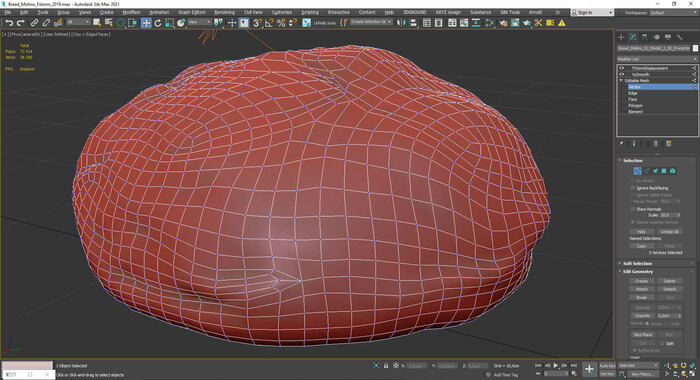The height and width of the screenshot is (380, 700).
Task: Toggle 3D Snaps in toolbar
Action: [257, 22]
